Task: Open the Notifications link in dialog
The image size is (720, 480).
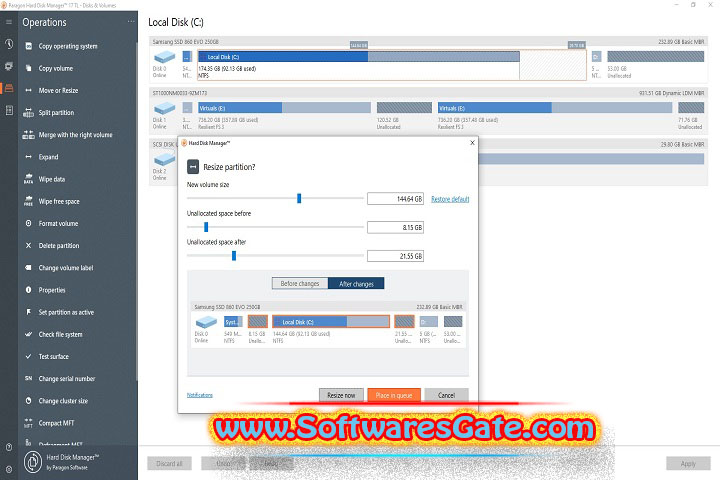Action: coord(200,395)
